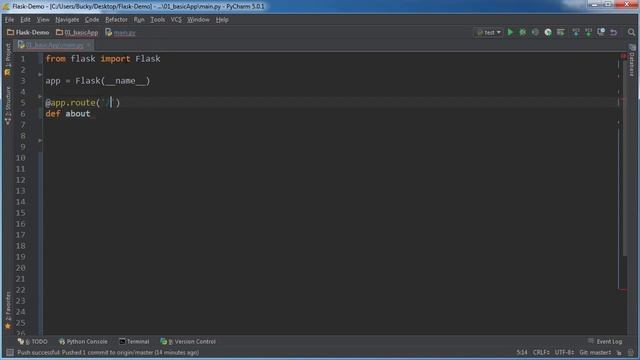640x360 pixels.
Task: Click tool window toggle in status bar corner
Action: pos(10,352)
